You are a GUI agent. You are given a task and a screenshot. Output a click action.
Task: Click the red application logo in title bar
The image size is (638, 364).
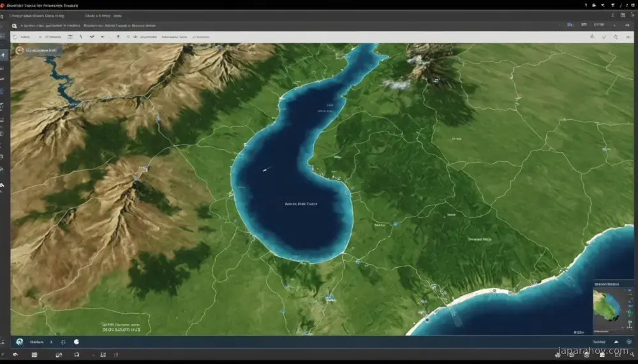(x=3, y=5)
